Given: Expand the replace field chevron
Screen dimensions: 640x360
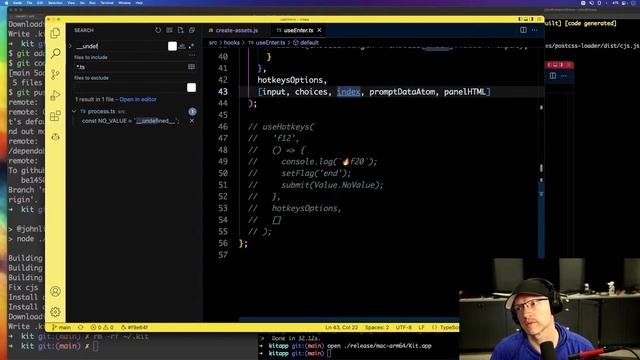Looking at the screenshot, I should tap(70, 46).
